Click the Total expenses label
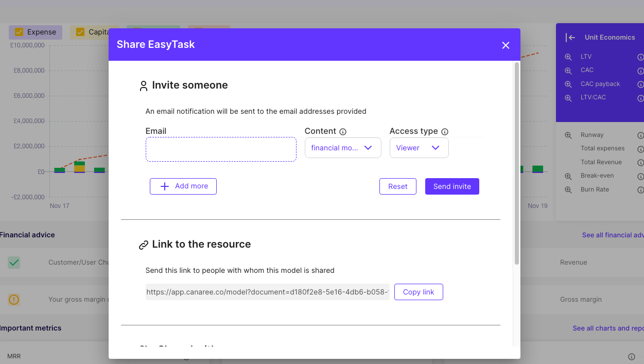 point(602,148)
